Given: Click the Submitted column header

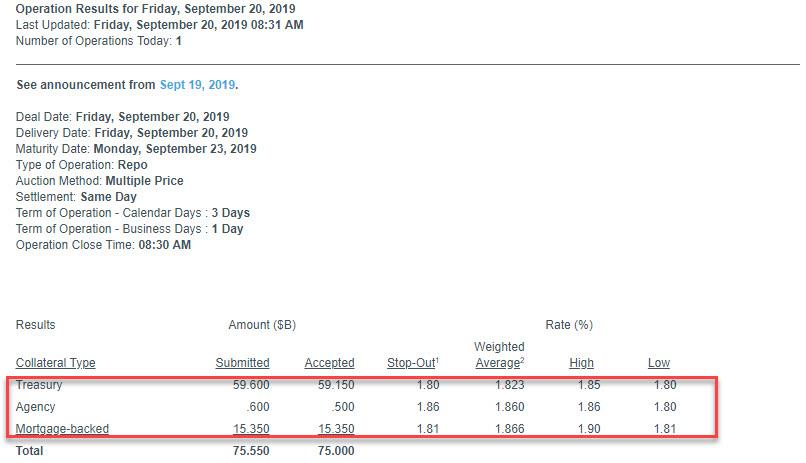Looking at the screenshot, I should click(x=242, y=363).
